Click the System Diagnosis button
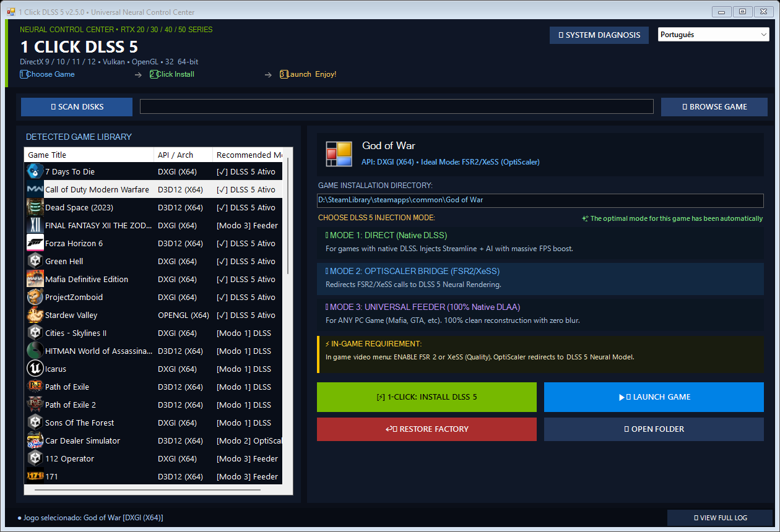Screen dimensions: 780x532 click(599, 35)
